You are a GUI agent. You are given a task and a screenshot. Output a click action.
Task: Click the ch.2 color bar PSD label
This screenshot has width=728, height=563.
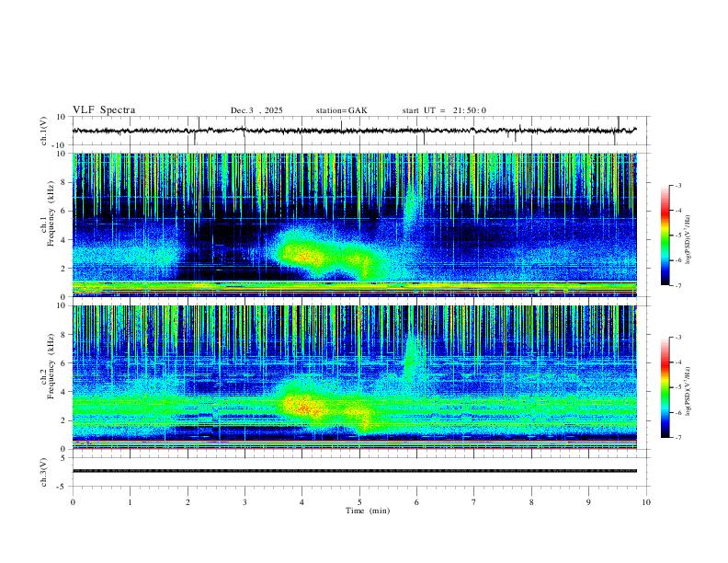(688, 390)
